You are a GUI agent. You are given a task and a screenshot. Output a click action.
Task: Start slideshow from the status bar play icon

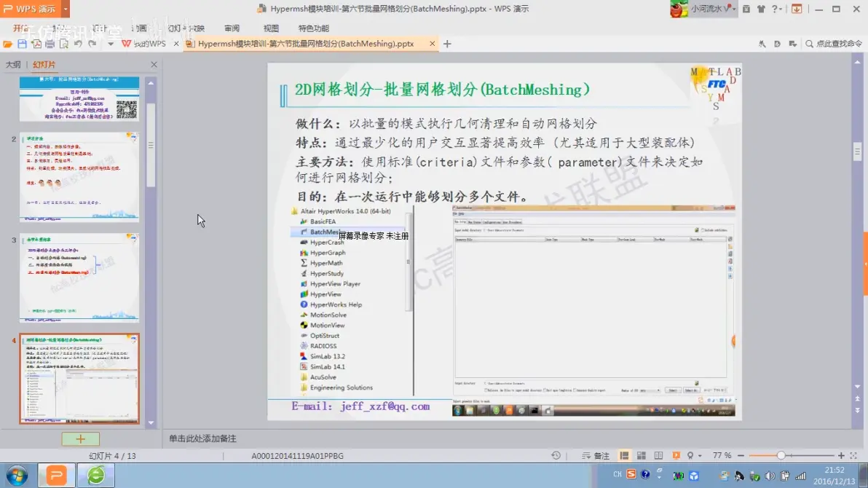[676, 456]
